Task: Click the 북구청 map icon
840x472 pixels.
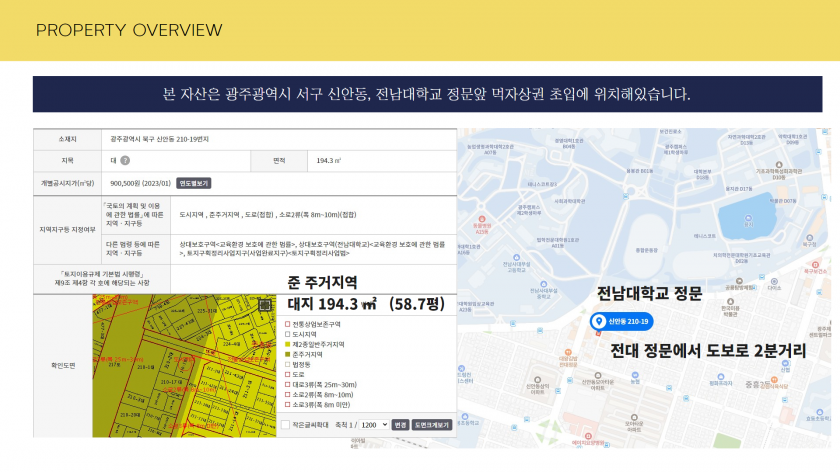Action: click(809, 237)
